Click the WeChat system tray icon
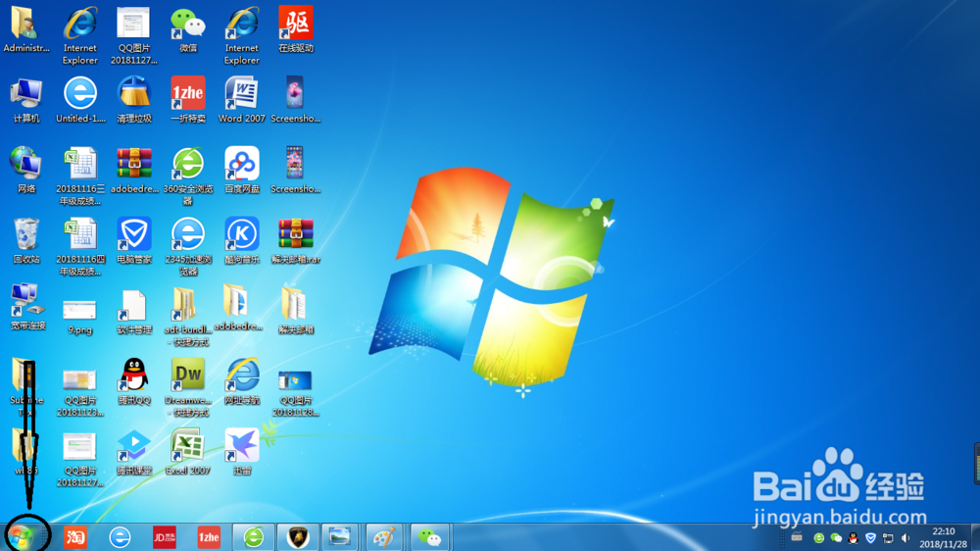Screen dimensions: 980x551 836,538
